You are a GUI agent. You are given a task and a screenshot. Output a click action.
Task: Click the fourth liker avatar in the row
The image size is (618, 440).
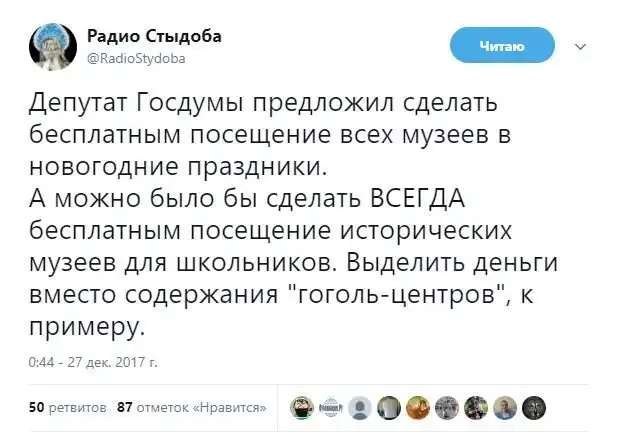[390, 407]
